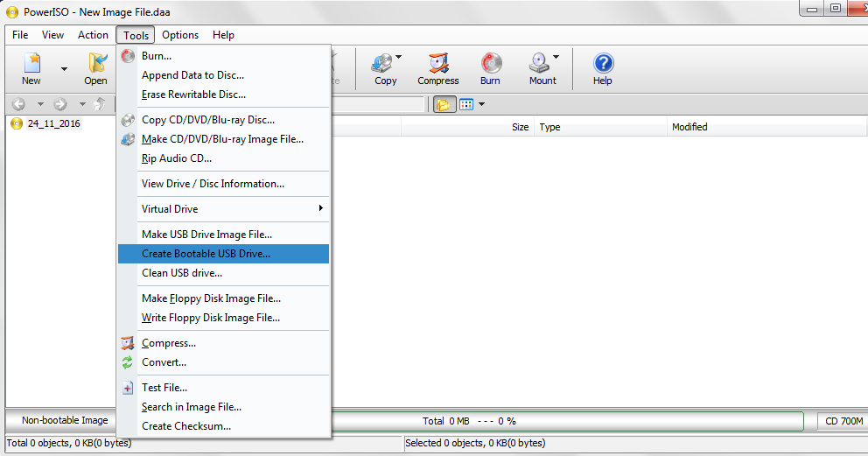Select Burn... from Tools menu

[224, 56]
